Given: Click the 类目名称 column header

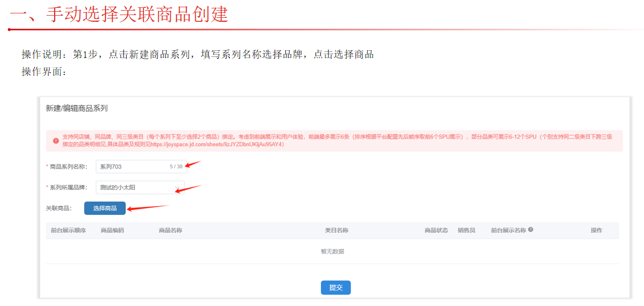Looking at the screenshot, I should (x=337, y=230).
